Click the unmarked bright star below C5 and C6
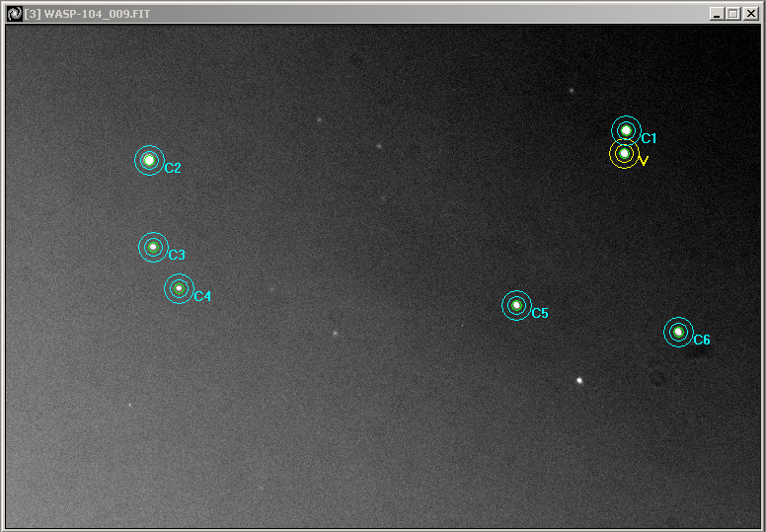 coord(579,380)
